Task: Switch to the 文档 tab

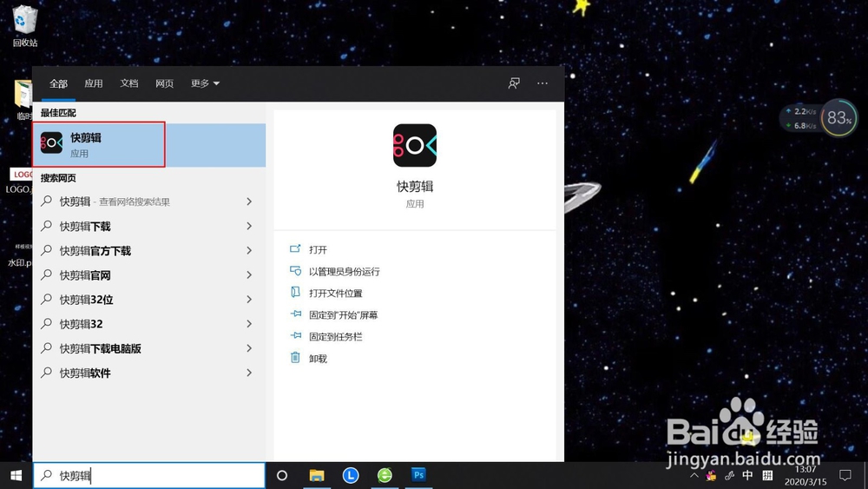Action: tap(129, 83)
